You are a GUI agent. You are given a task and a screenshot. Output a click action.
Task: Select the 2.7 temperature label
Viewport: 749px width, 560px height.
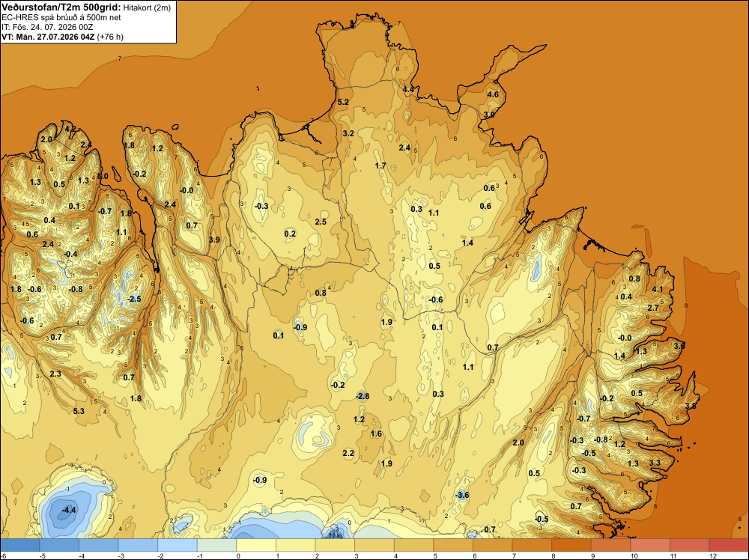[x=653, y=308]
